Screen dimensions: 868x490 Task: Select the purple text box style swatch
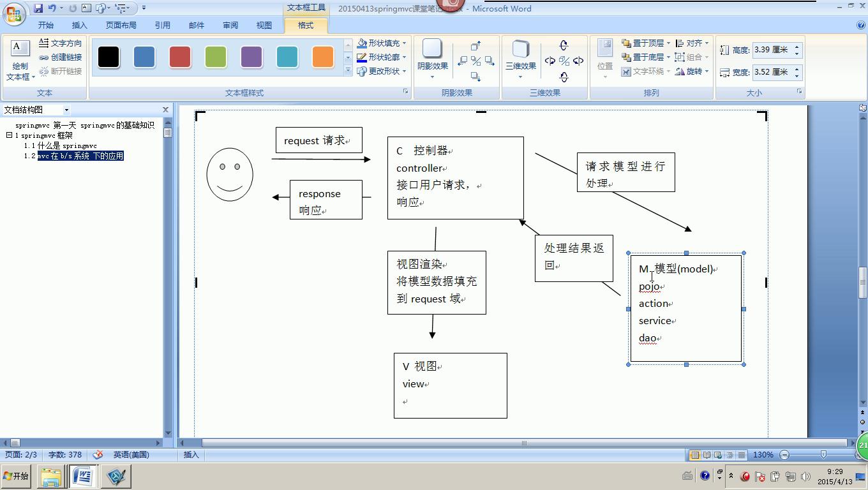[251, 57]
